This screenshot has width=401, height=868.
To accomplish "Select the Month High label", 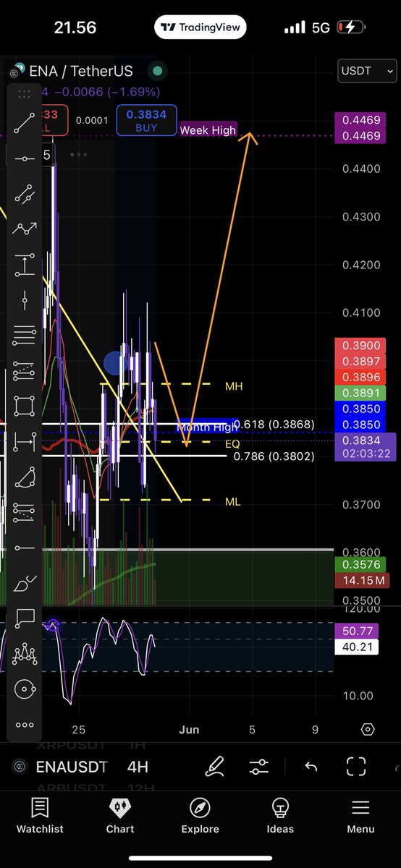I will coord(207,427).
